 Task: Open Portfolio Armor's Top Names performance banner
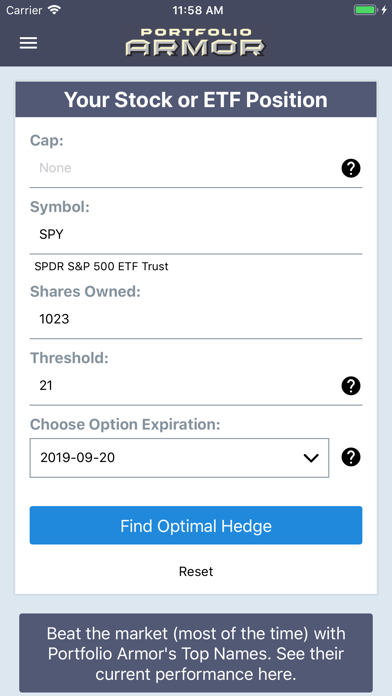(x=196, y=653)
